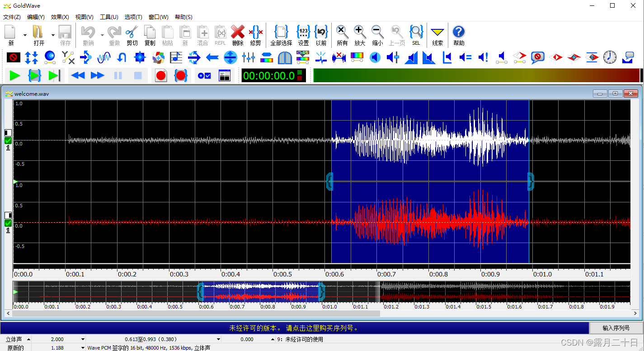Toggle the upper channel green checkbox

pyautogui.click(x=8, y=140)
